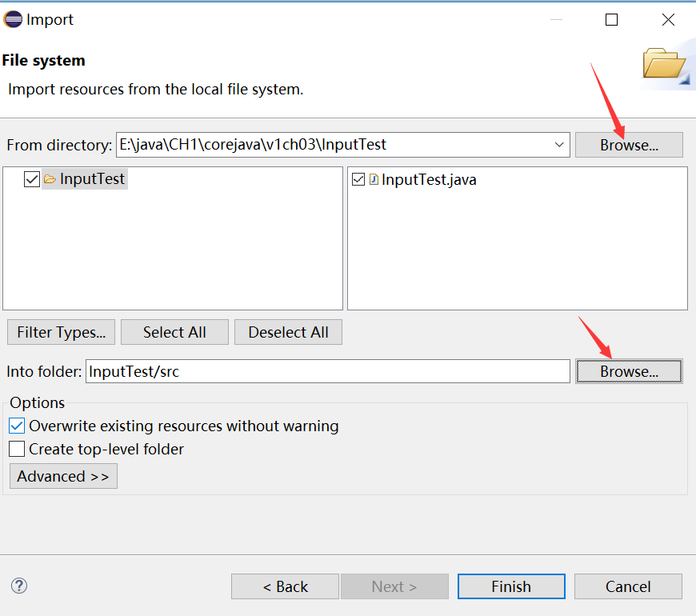Click the Select All button
The width and height of the screenshot is (696, 616).
point(175,332)
